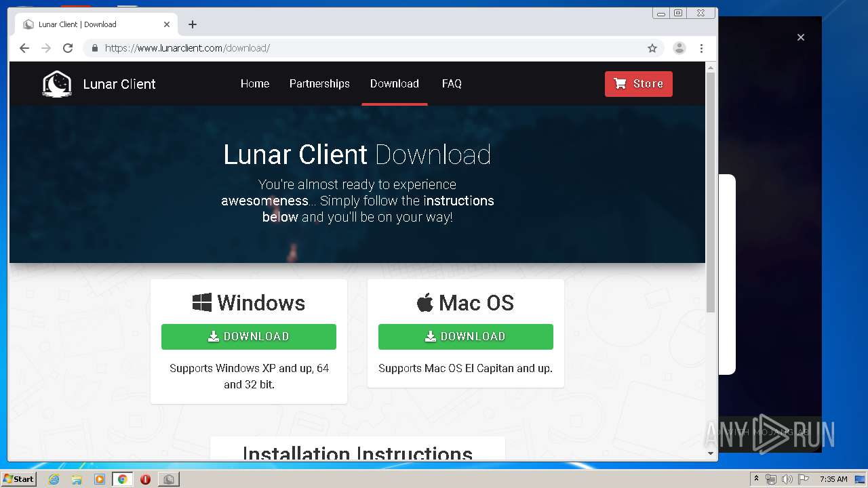Bookmark this page with the star

pos(652,48)
